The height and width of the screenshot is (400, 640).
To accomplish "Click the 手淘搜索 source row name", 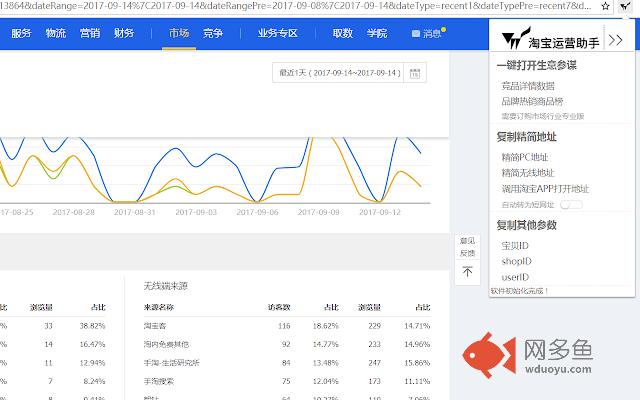I will pos(158,381).
